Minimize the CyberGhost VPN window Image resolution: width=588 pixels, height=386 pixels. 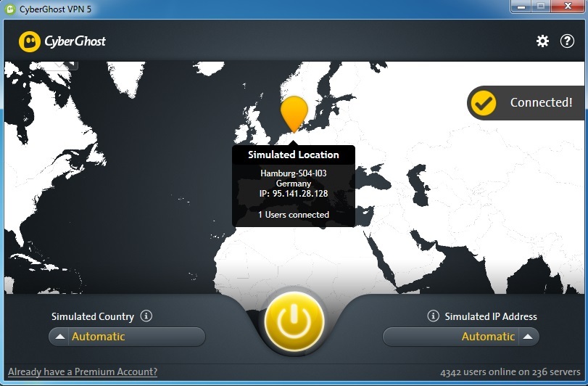coord(521,7)
